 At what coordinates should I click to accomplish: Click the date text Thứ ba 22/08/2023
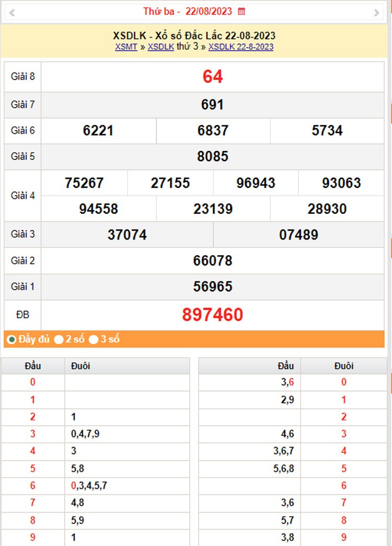click(188, 11)
